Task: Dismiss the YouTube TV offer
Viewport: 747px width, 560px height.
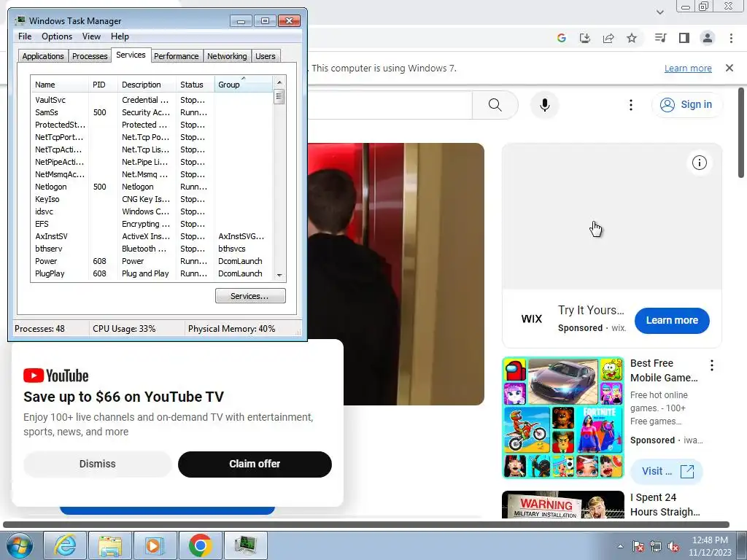Action: click(97, 464)
